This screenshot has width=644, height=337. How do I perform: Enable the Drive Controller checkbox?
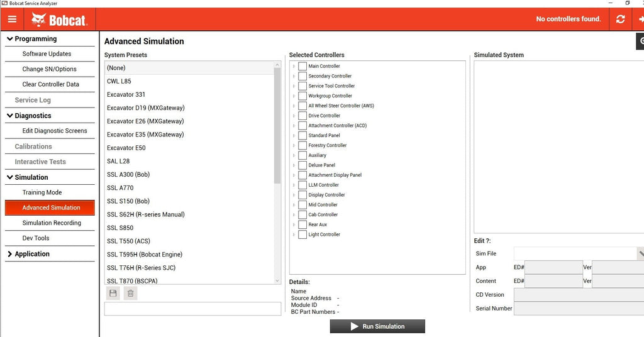point(303,116)
